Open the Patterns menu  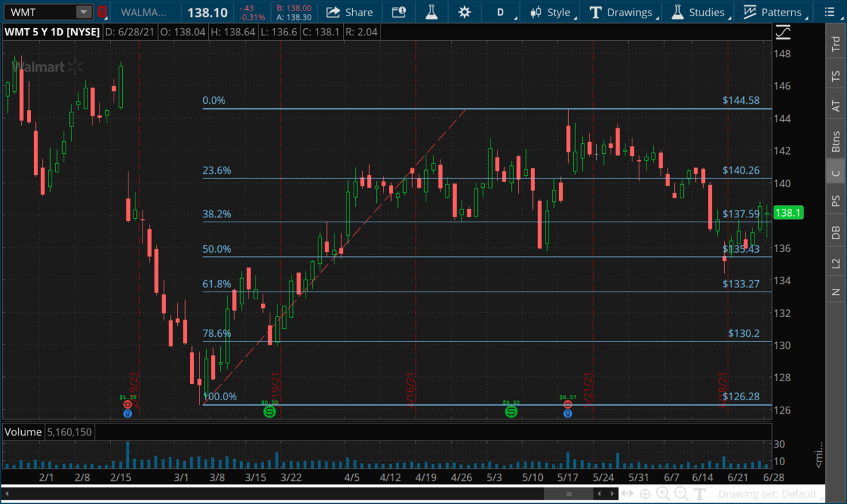(774, 12)
